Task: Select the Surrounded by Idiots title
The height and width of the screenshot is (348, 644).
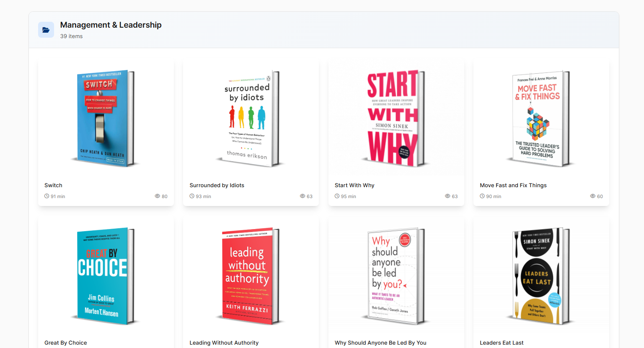Action: (217, 185)
